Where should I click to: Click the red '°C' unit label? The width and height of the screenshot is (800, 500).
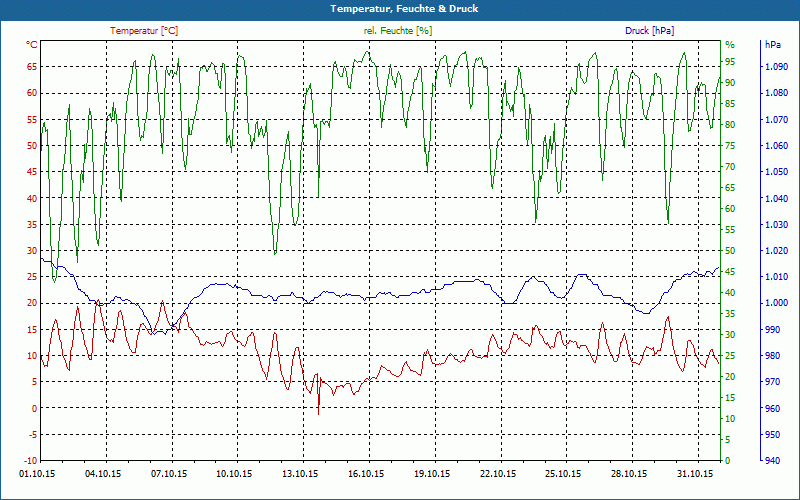32,45
